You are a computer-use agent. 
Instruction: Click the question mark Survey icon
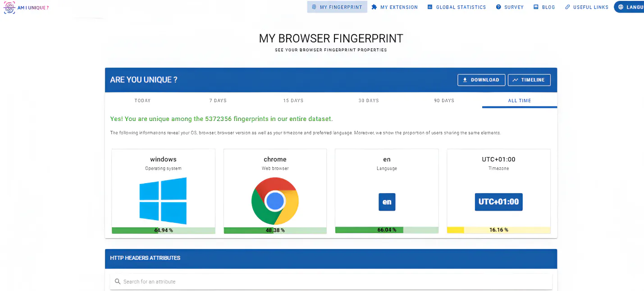(498, 7)
